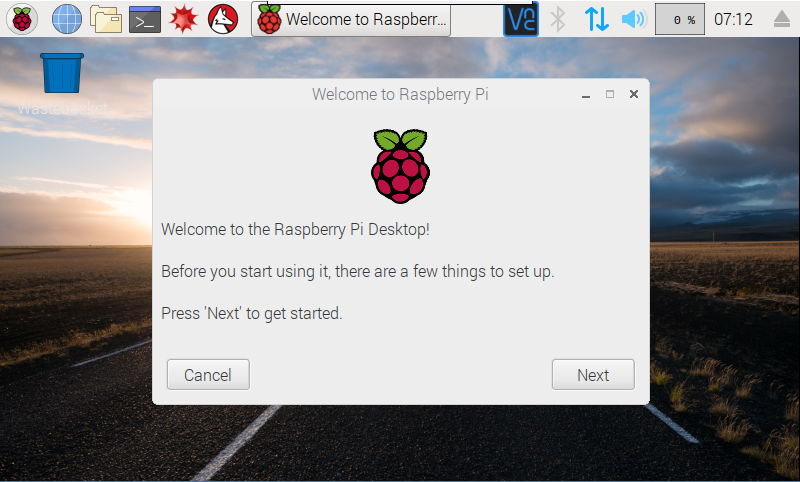Click the 'Before you start using it' line

point(358,271)
